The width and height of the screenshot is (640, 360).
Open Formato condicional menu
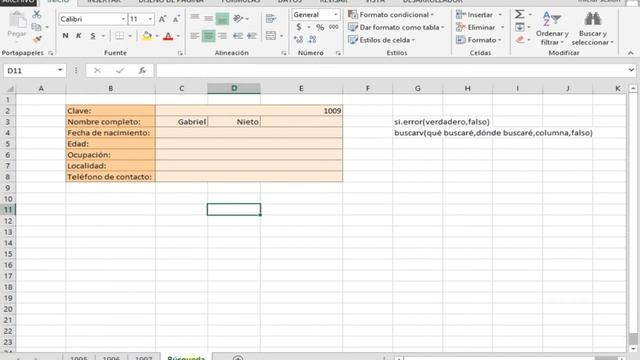tap(391, 15)
